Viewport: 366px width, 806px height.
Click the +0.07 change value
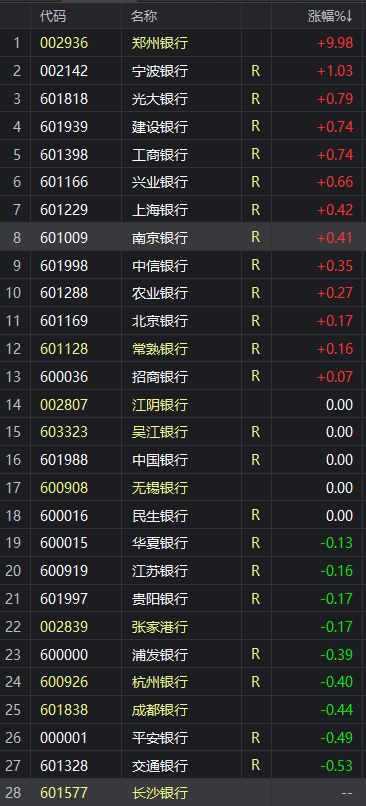335,377
